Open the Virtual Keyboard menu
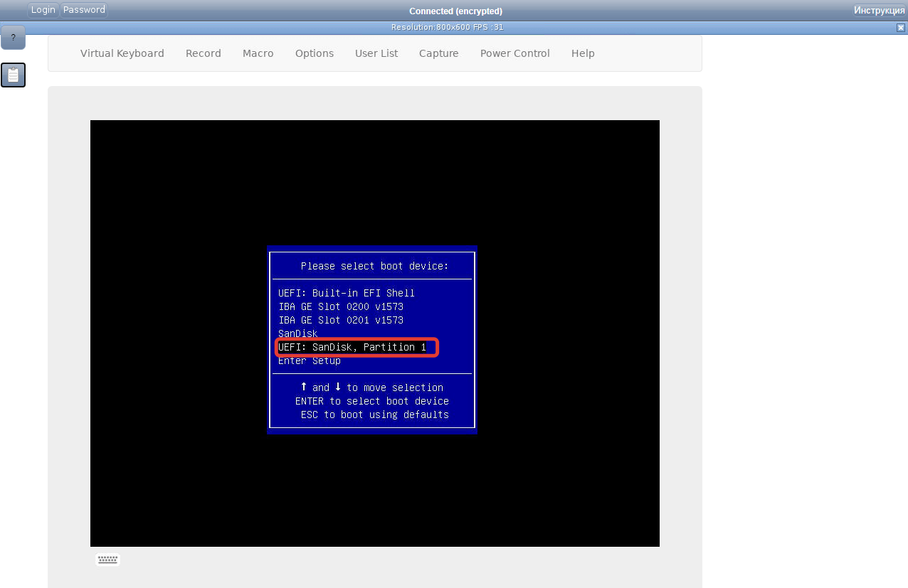Image resolution: width=908 pixels, height=588 pixels. (x=122, y=53)
